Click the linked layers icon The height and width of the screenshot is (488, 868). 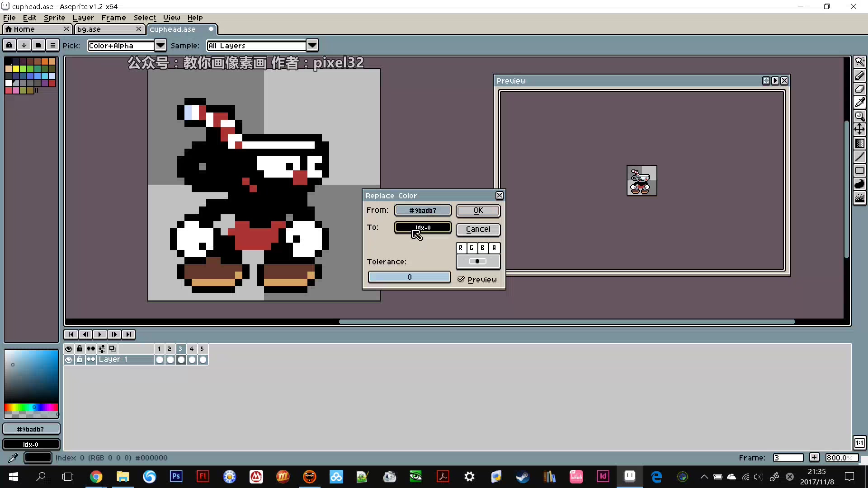pyautogui.click(x=92, y=348)
